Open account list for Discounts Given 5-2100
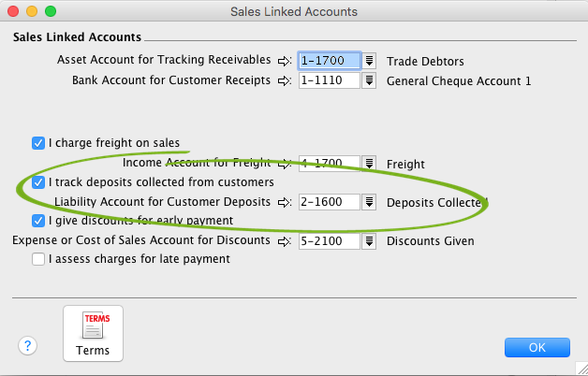Image resolution: width=588 pixels, height=376 pixels. point(370,241)
